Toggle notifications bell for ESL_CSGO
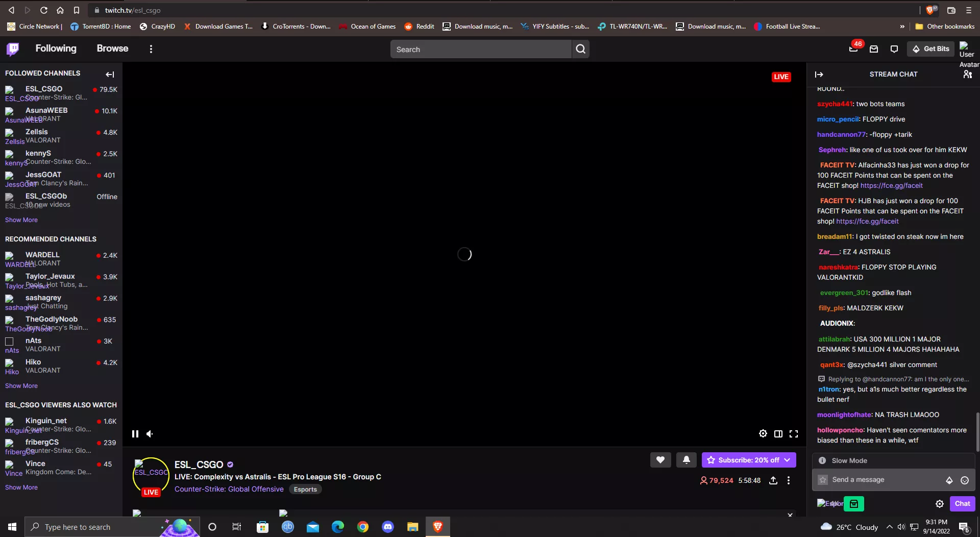The height and width of the screenshot is (537, 980). click(687, 459)
